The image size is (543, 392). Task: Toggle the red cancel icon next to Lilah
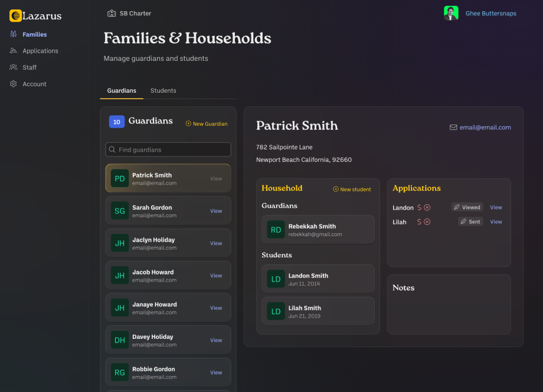point(428,222)
